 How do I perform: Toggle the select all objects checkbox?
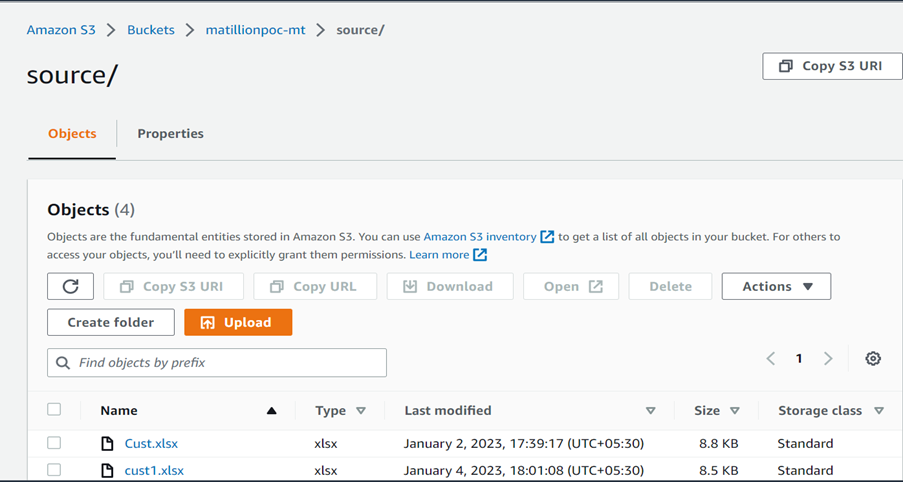[x=54, y=409]
